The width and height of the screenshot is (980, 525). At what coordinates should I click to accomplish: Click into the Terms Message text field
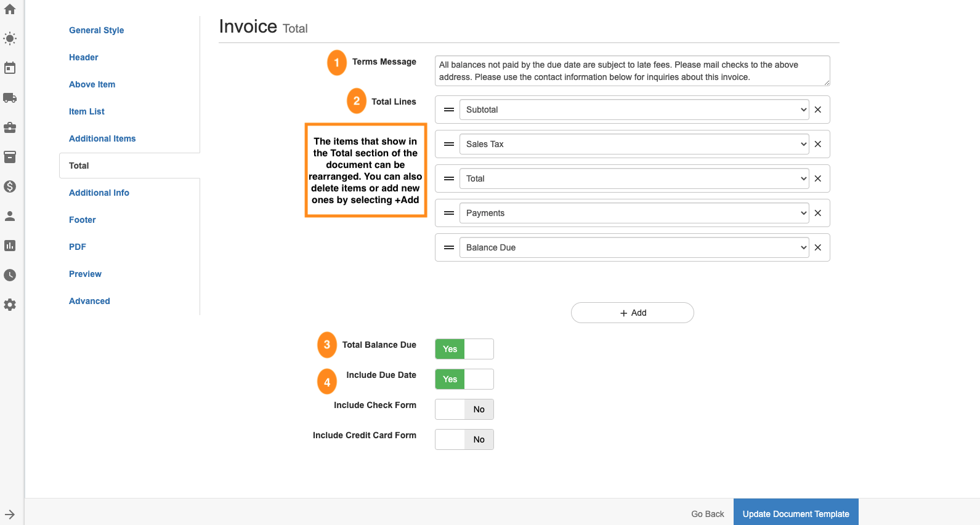[631, 71]
